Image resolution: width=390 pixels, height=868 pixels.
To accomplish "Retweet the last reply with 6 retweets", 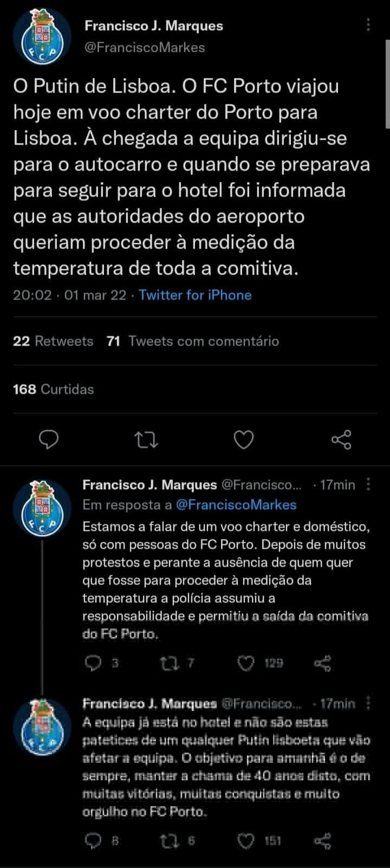I will 169,840.
